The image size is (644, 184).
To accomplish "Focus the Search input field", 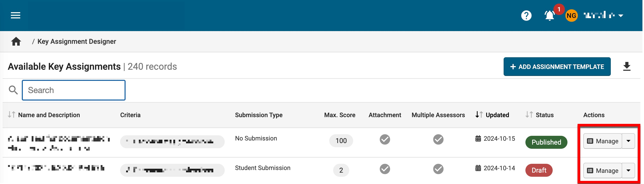I will 74,90.
